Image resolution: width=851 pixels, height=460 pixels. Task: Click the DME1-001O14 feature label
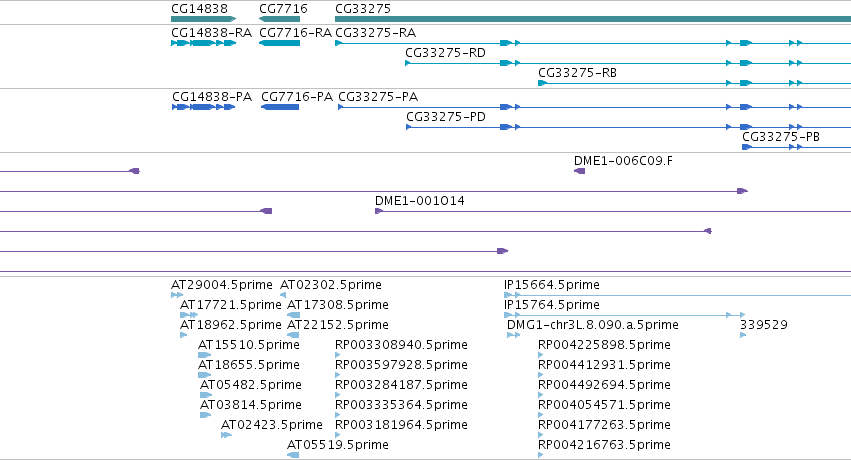420,201
